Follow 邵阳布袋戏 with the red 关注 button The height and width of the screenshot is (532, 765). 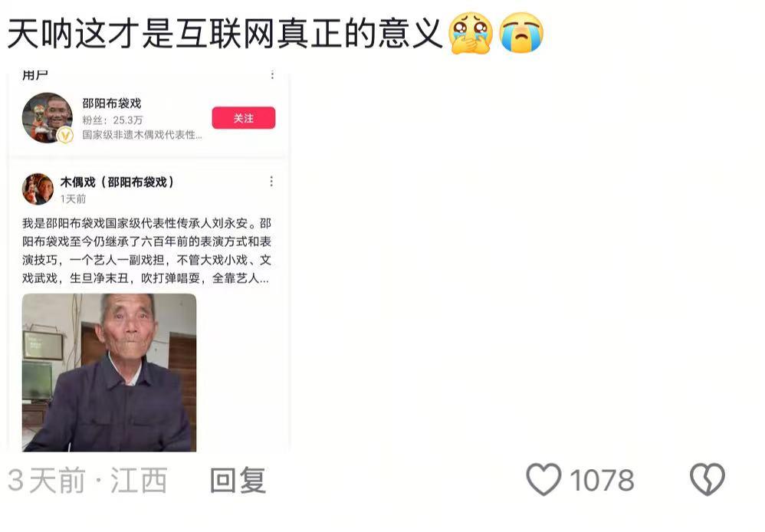tap(244, 118)
